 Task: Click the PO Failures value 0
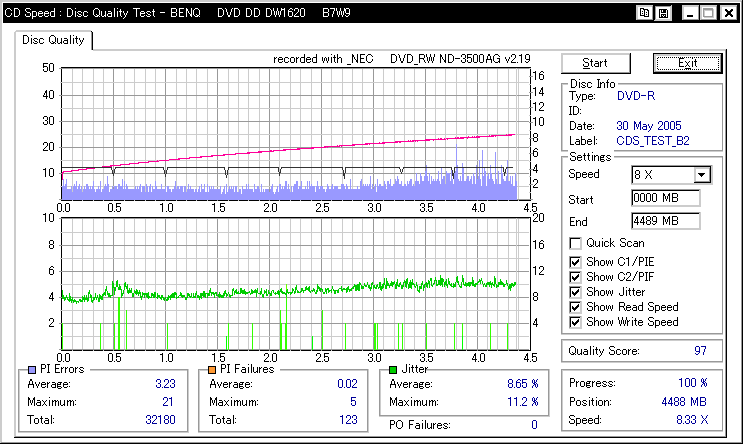point(534,425)
